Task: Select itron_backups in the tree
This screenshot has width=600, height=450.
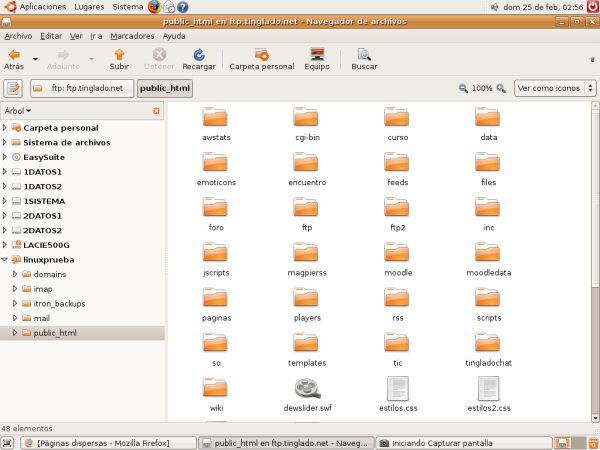Action: coord(59,303)
